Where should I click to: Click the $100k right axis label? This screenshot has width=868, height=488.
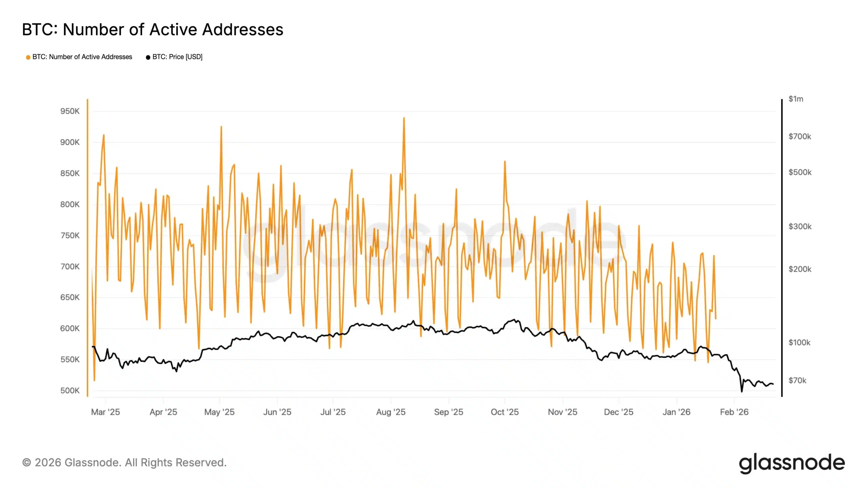click(x=799, y=343)
